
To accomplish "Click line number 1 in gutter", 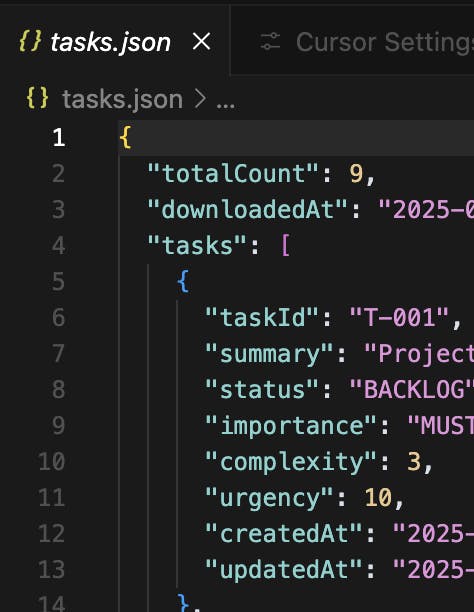I will [x=59, y=137].
